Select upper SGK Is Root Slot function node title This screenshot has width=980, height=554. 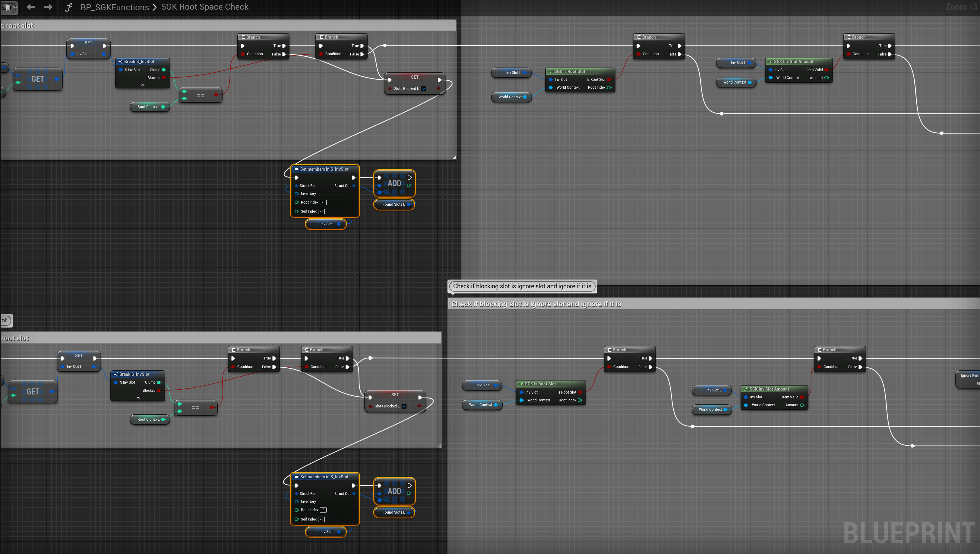tap(569, 71)
